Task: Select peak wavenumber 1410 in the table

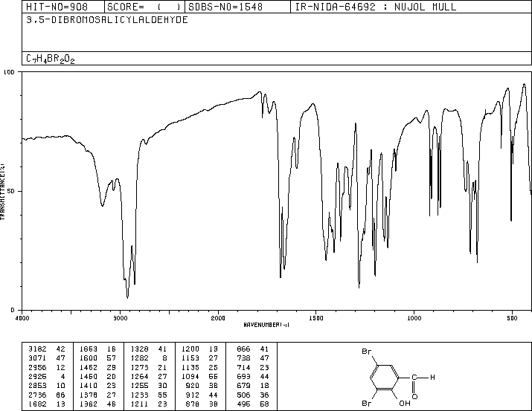Action: [x=89, y=386]
